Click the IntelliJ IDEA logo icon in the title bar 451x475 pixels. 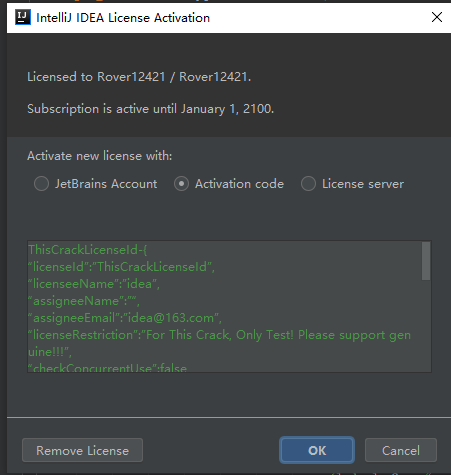pyautogui.click(x=23, y=17)
